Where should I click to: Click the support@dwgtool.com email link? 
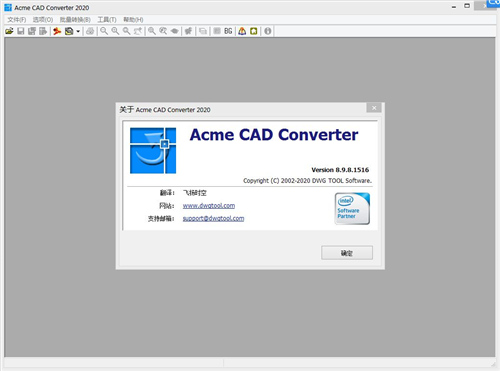click(213, 218)
